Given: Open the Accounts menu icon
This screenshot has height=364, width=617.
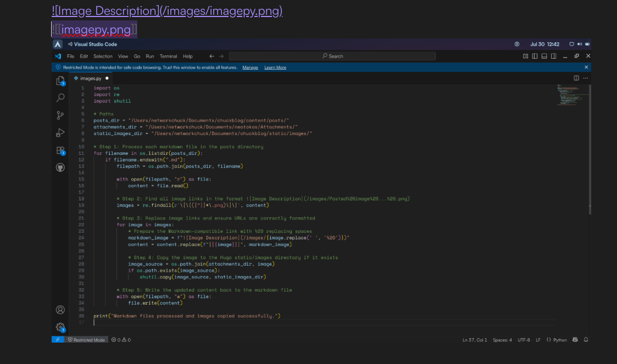Looking at the screenshot, I should 60,310.
